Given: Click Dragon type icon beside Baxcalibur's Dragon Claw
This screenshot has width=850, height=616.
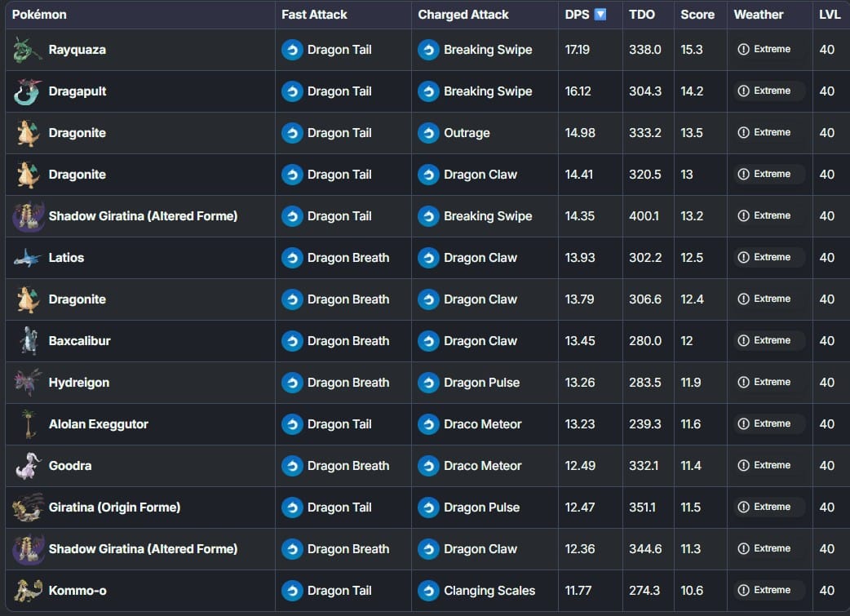Looking at the screenshot, I should tap(428, 341).
